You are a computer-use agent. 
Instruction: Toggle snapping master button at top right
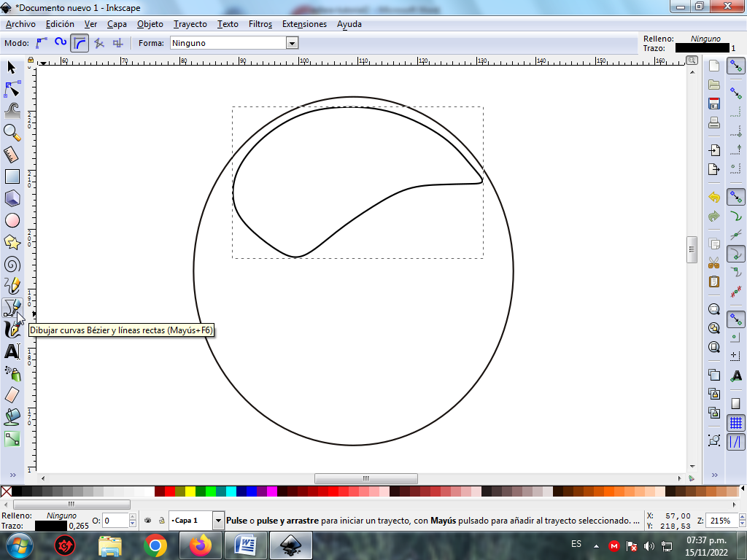735,66
